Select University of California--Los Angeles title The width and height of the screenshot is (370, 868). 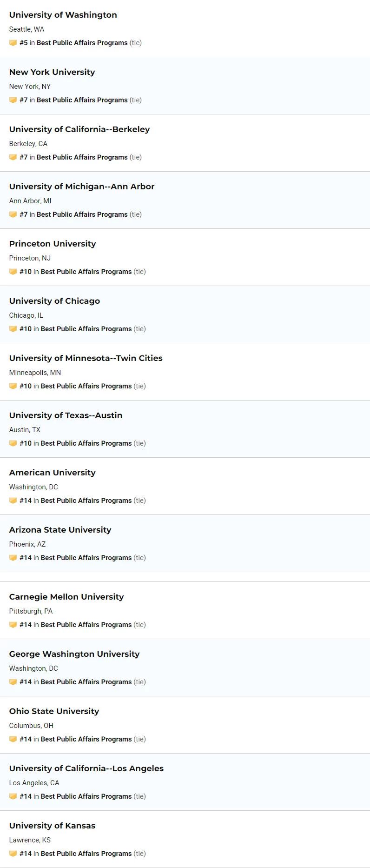[86, 768]
